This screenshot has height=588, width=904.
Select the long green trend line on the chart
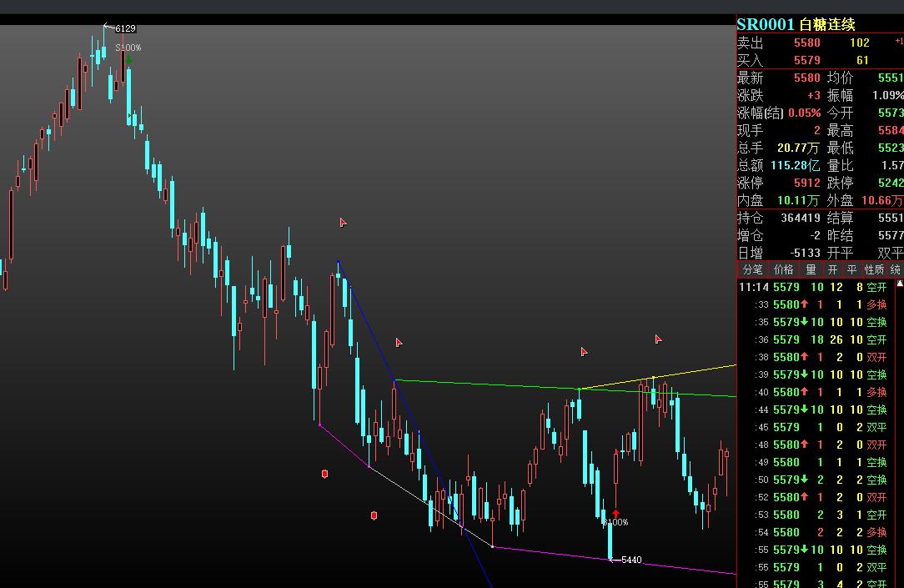pos(565,388)
